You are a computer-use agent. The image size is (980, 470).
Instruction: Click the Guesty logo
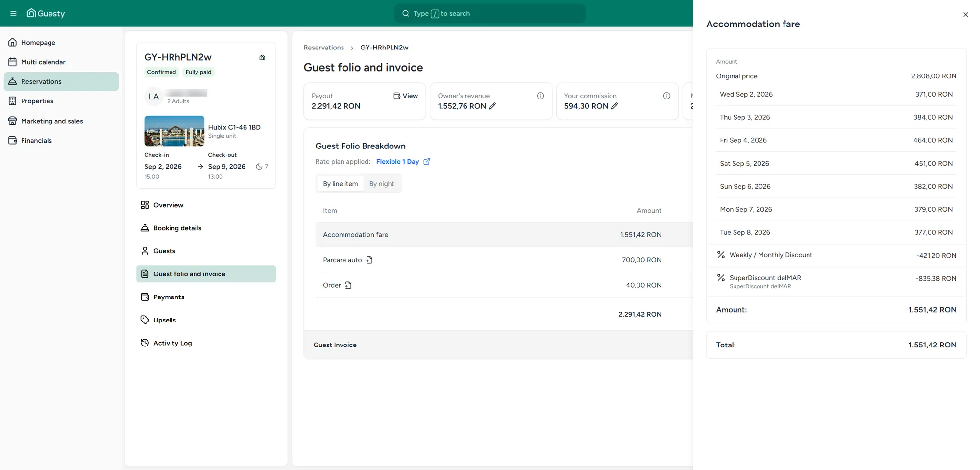pos(46,13)
